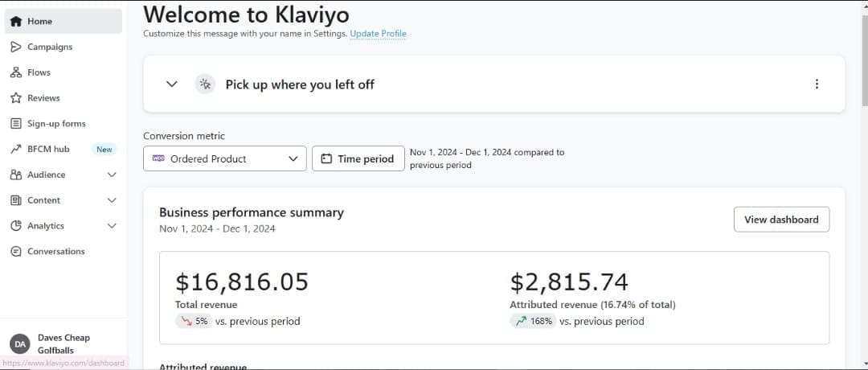Open Reviews using the star icon
Viewport: 868px width, 370px height.
click(16, 98)
